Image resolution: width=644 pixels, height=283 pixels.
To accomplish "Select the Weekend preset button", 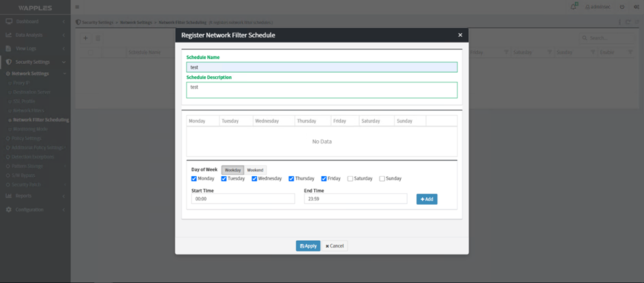I will pyautogui.click(x=255, y=170).
